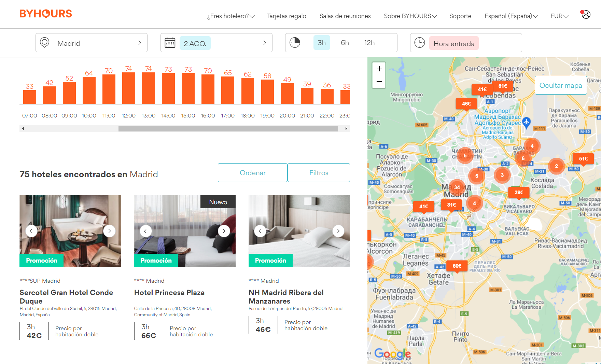The height and width of the screenshot is (364, 601).
Task: Show previous photo of Sercotel Gran Hotel
Action: click(x=31, y=231)
